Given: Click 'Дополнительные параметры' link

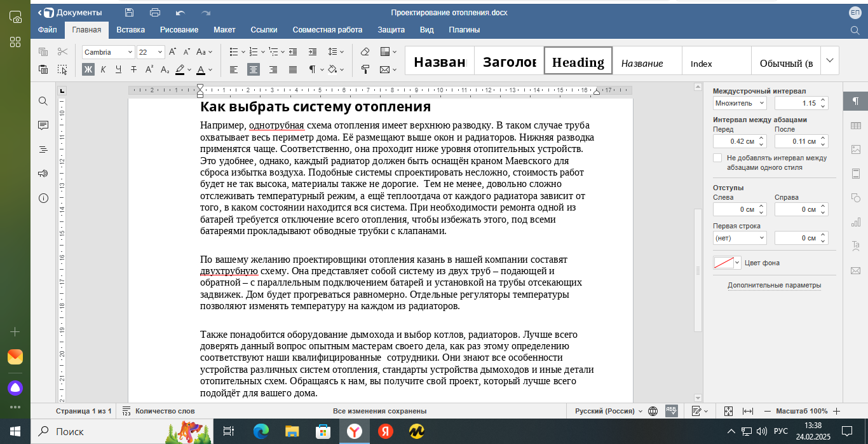Looking at the screenshot, I should 774,285.
